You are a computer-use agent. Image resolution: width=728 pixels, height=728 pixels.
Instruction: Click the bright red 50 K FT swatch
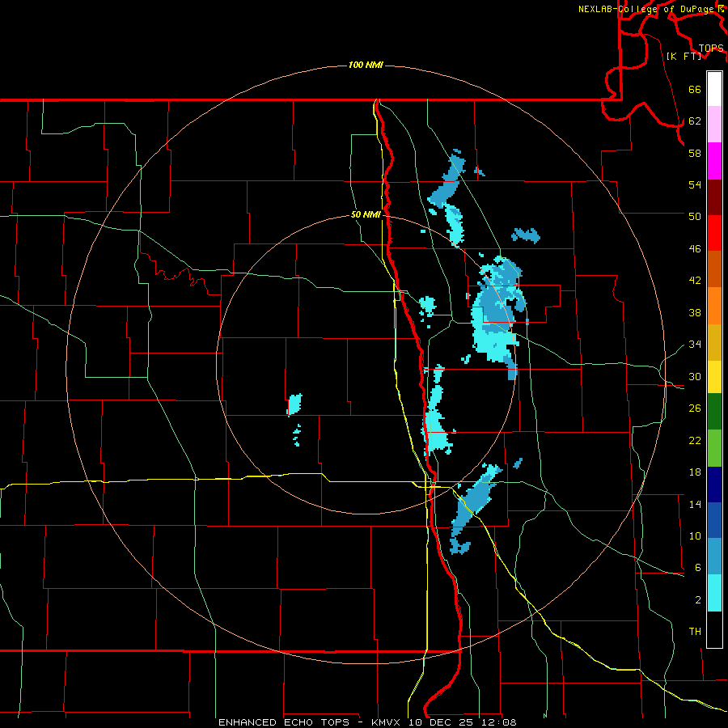[x=714, y=234]
